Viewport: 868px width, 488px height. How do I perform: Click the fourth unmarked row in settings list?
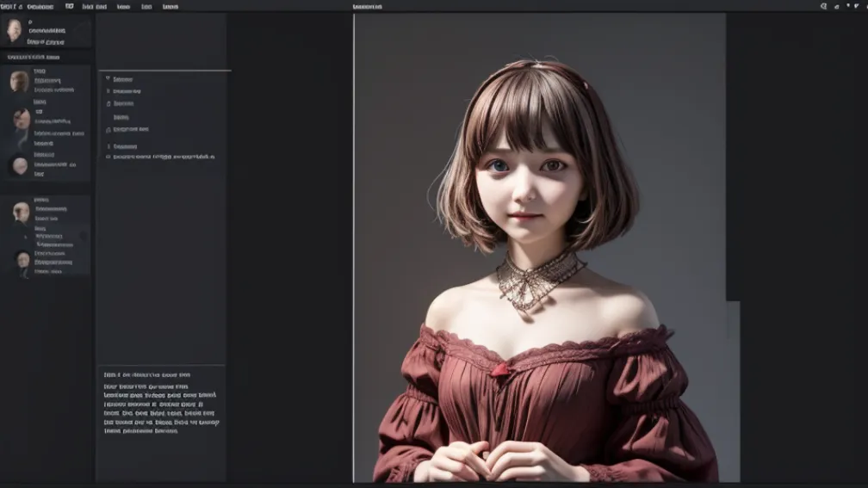click(x=121, y=116)
